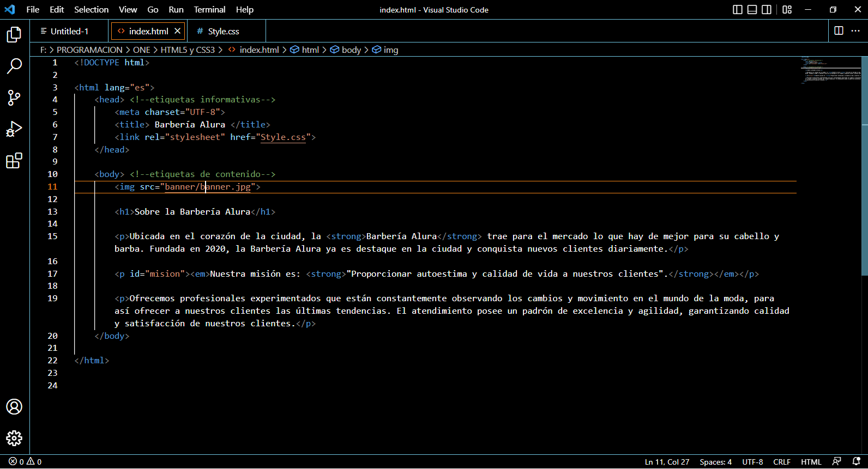This screenshot has height=469, width=868.
Task: Click the title text Barbería Alura
Action: (190, 125)
